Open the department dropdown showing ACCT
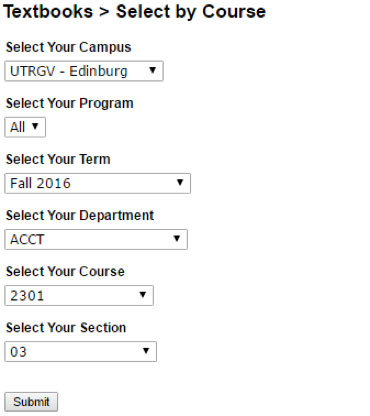Image resolution: width=370 pixels, height=416 pixels. 96,239
